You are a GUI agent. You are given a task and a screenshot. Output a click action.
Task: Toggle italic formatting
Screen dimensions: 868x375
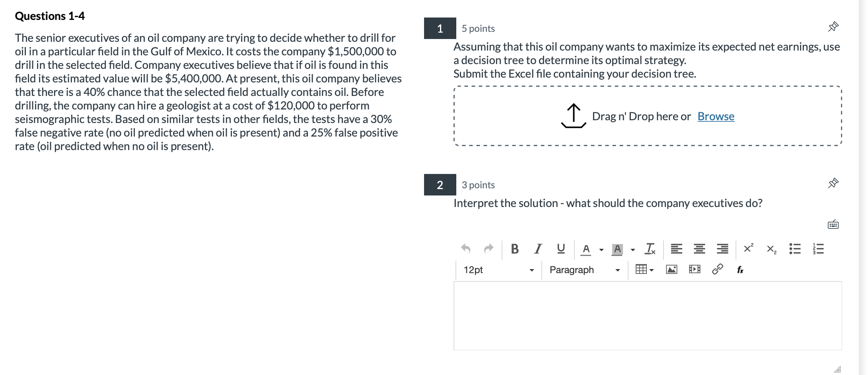(537, 248)
